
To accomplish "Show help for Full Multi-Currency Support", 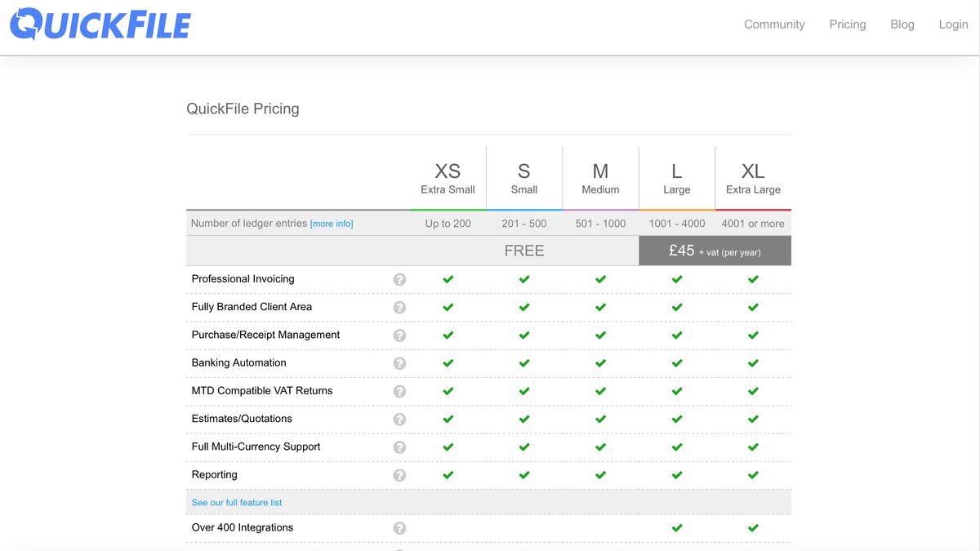I will (x=399, y=447).
